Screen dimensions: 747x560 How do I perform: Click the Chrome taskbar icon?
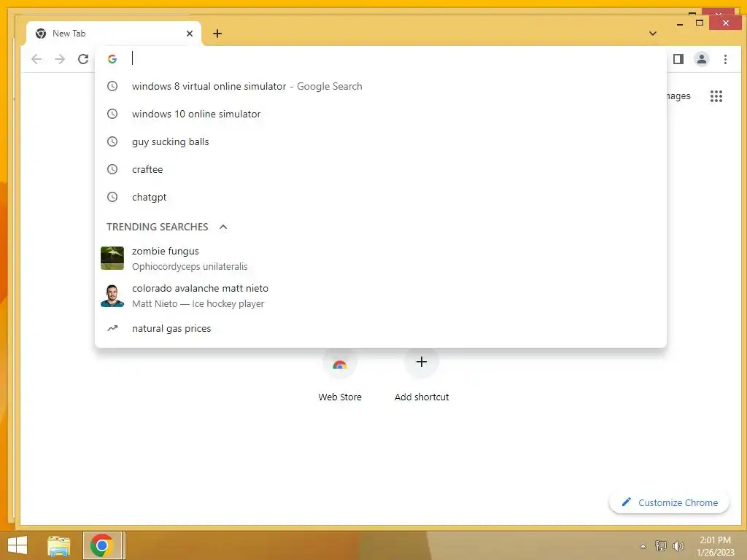pyautogui.click(x=102, y=545)
